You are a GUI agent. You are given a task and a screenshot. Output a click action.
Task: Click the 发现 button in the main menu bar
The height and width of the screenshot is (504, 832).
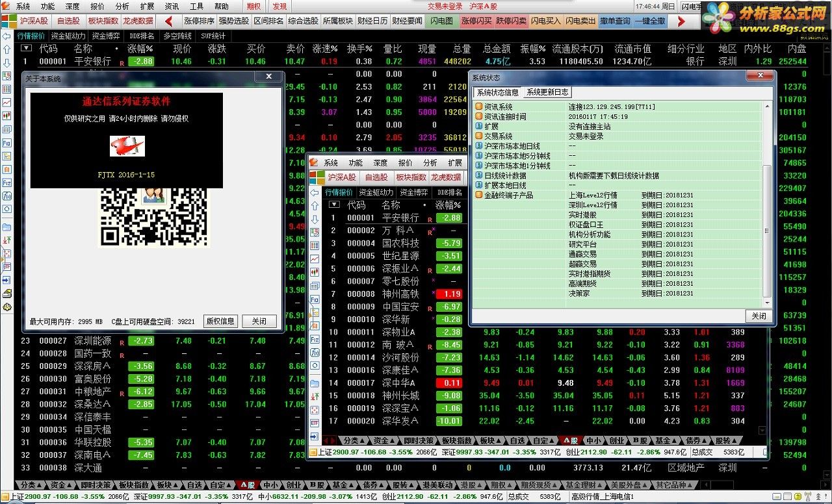pyautogui.click(x=279, y=6)
